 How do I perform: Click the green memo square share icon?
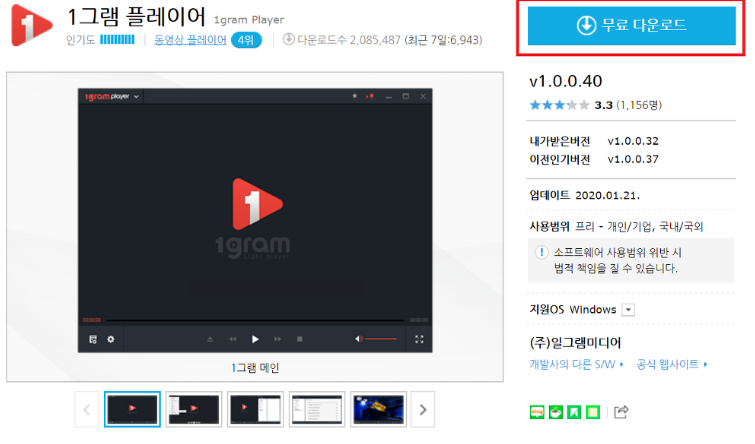[593, 412]
